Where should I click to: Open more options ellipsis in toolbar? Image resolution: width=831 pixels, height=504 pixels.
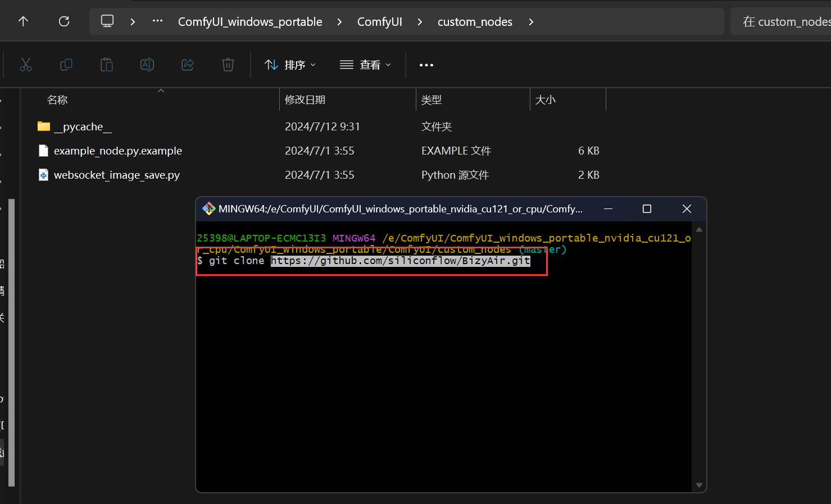coord(426,65)
